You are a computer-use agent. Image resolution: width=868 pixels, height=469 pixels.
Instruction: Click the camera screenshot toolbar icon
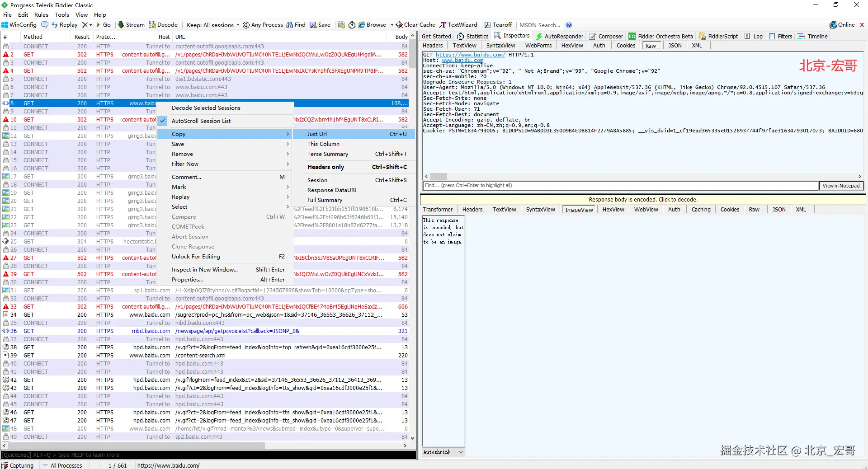341,25
